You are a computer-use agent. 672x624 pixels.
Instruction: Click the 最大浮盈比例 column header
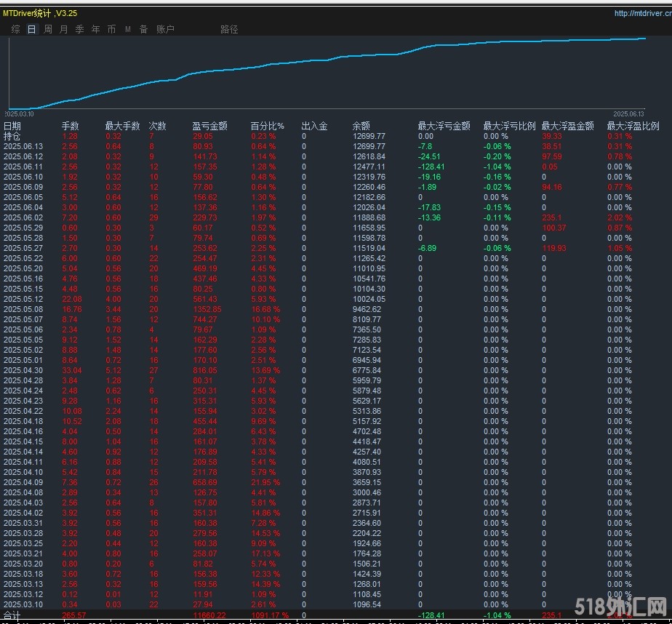pyautogui.click(x=633, y=126)
